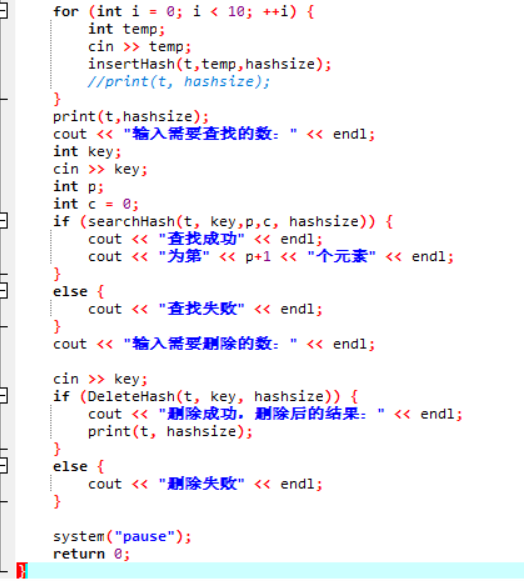Collapse the if searchHash block fold marker

tap(3, 221)
